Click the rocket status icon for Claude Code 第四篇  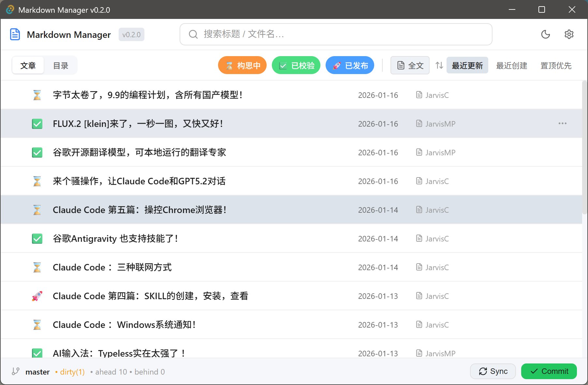coord(37,296)
